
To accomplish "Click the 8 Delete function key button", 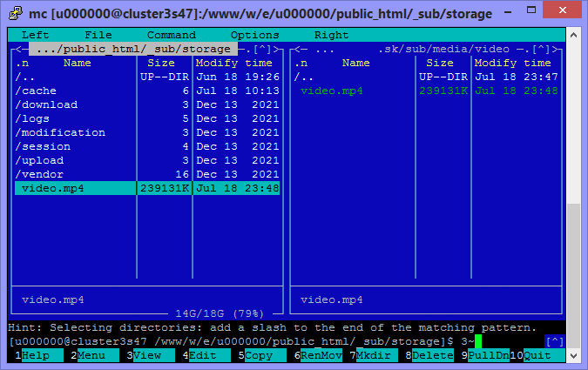I will (432, 355).
